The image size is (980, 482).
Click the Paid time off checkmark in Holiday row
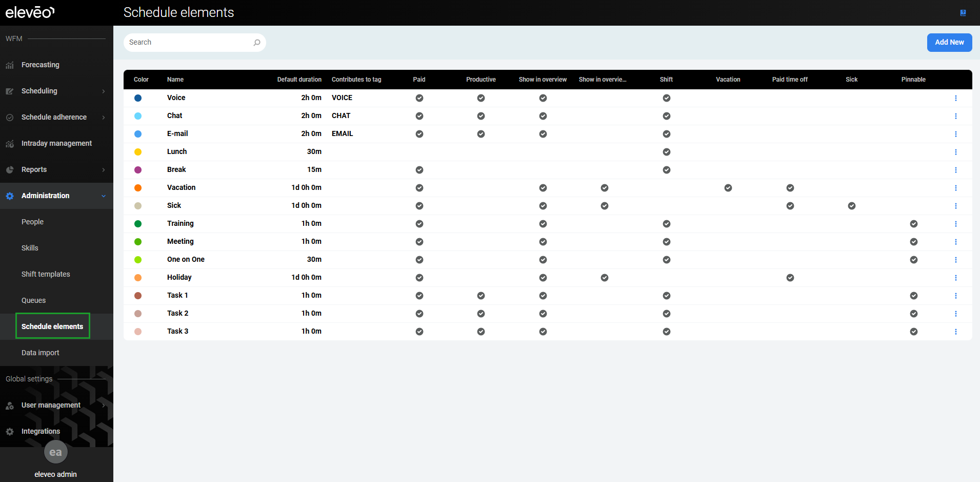pos(790,278)
